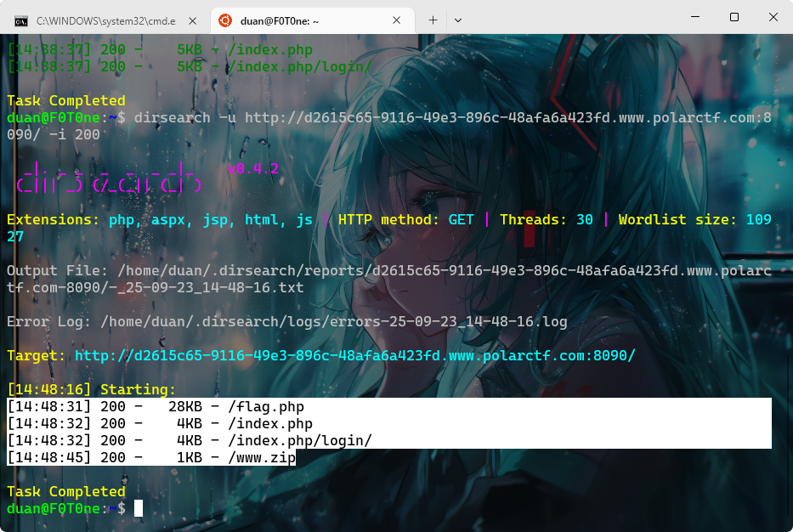793x532 pixels.
Task: Maximize the terminal window
Action: [x=734, y=17]
